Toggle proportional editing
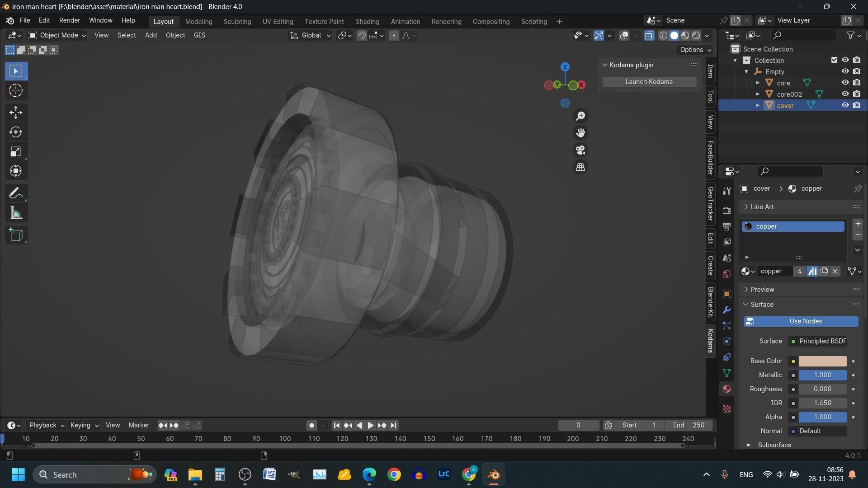This screenshot has width=868, height=488. pos(394,36)
